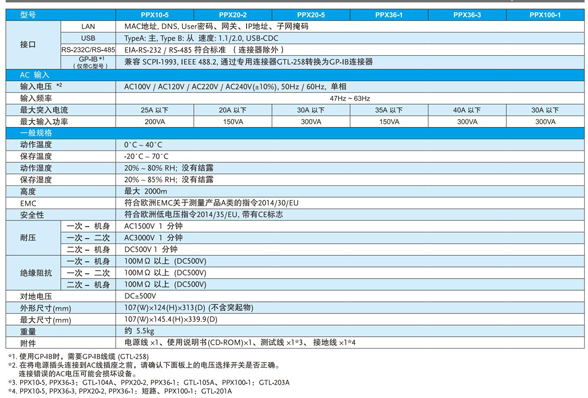Image resolution: width=588 pixels, height=398 pixels.
Task: Select the 25A 以下 inrush current cell
Action: (154, 110)
